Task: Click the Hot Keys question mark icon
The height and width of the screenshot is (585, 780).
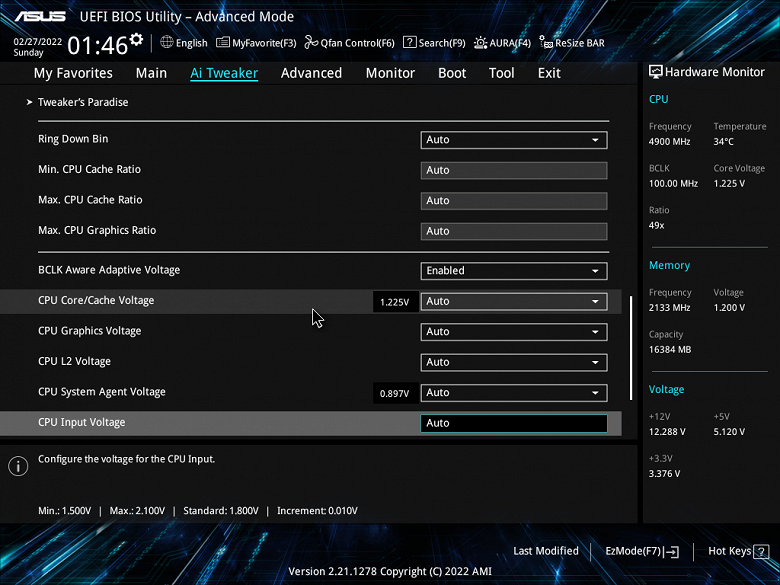Action: [761, 551]
